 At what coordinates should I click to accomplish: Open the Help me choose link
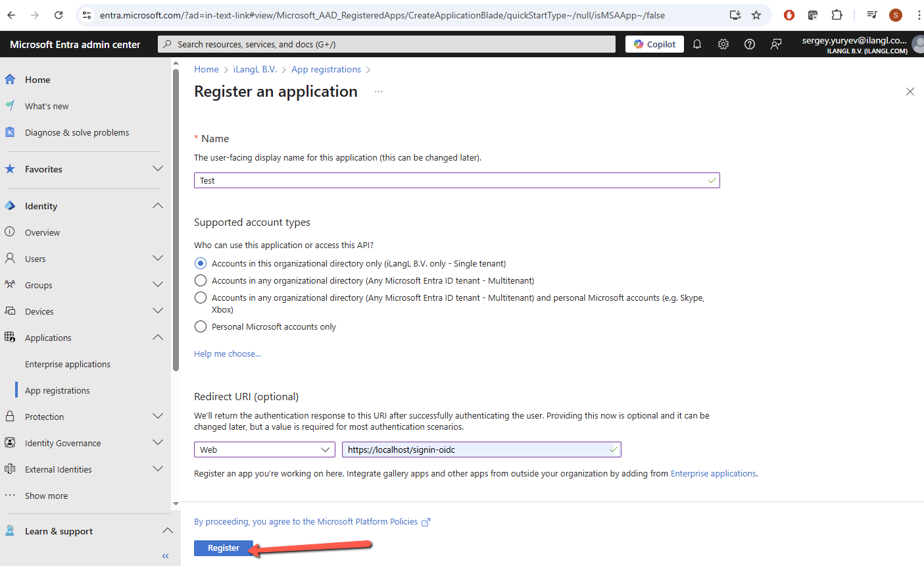point(228,353)
